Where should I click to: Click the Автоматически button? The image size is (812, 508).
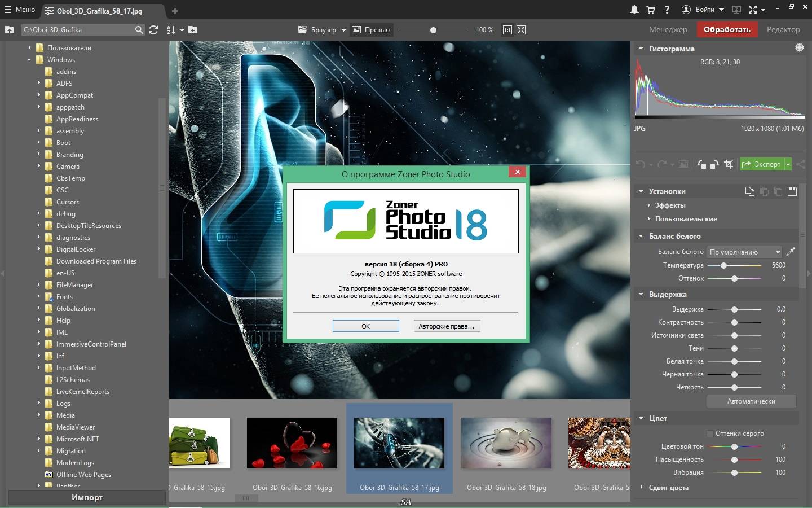click(x=751, y=401)
